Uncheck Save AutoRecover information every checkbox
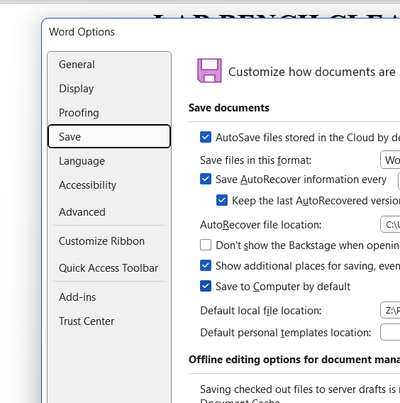 pyautogui.click(x=206, y=179)
